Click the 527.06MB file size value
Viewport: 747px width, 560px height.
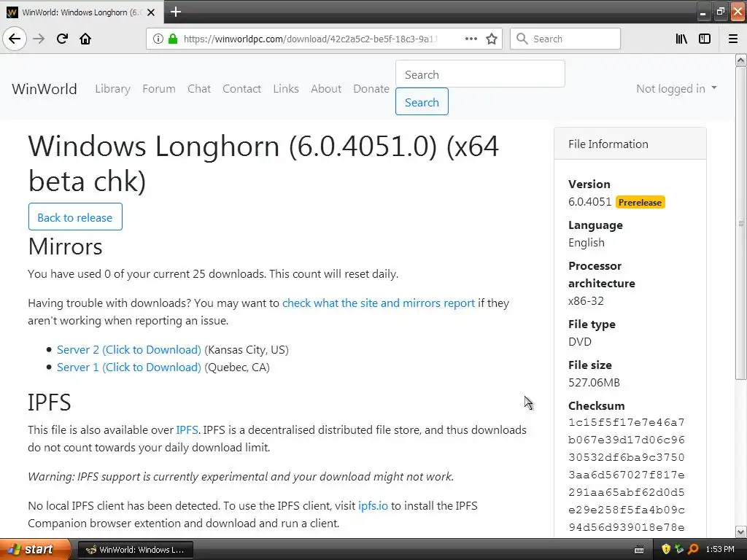(x=594, y=382)
